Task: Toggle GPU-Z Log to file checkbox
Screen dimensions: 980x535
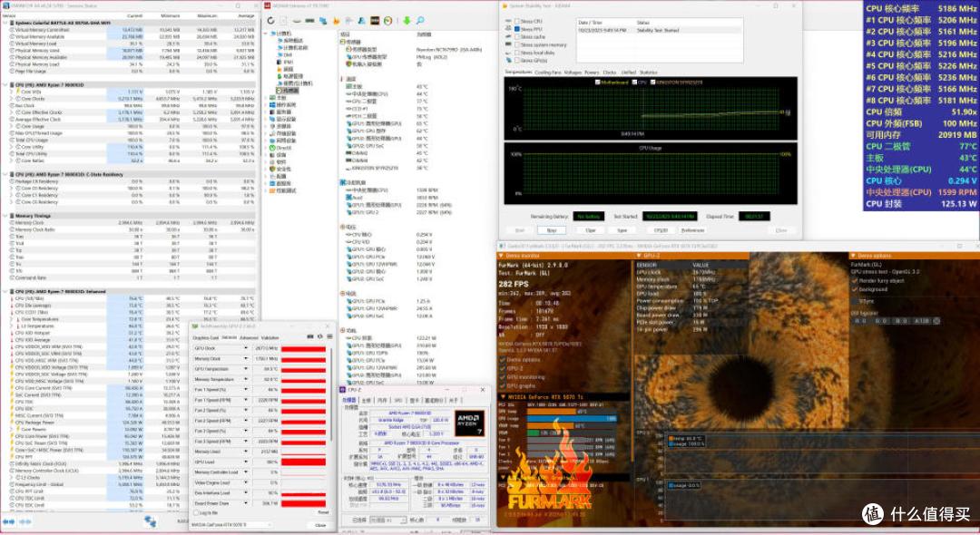Action: (x=196, y=512)
